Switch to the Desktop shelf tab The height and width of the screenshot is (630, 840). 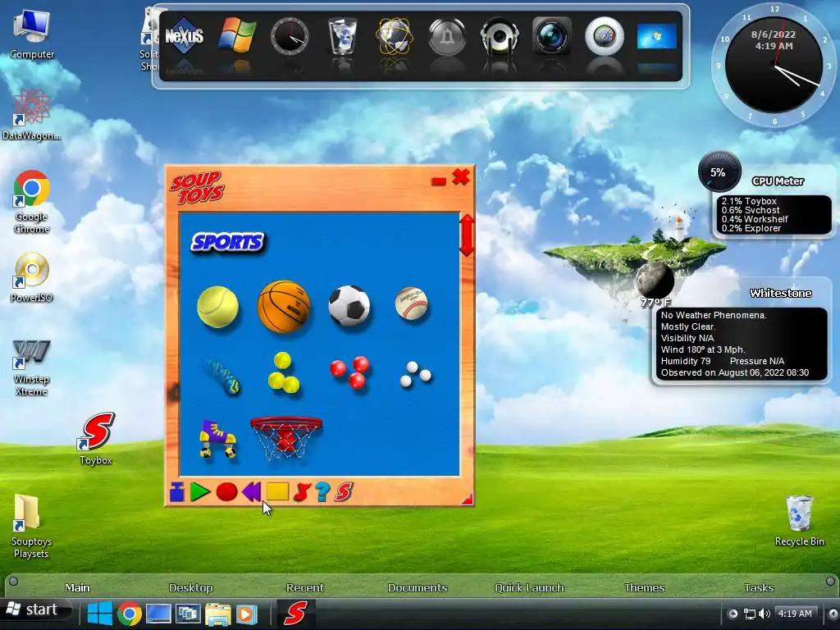point(190,587)
